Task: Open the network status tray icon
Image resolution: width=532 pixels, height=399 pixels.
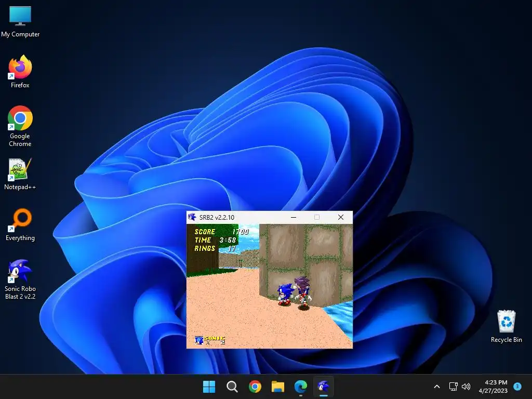Action: (x=453, y=387)
